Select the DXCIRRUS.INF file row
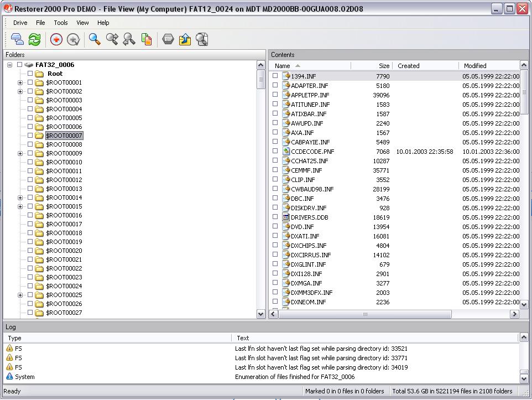The image size is (532, 400). pyautogui.click(x=395, y=255)
